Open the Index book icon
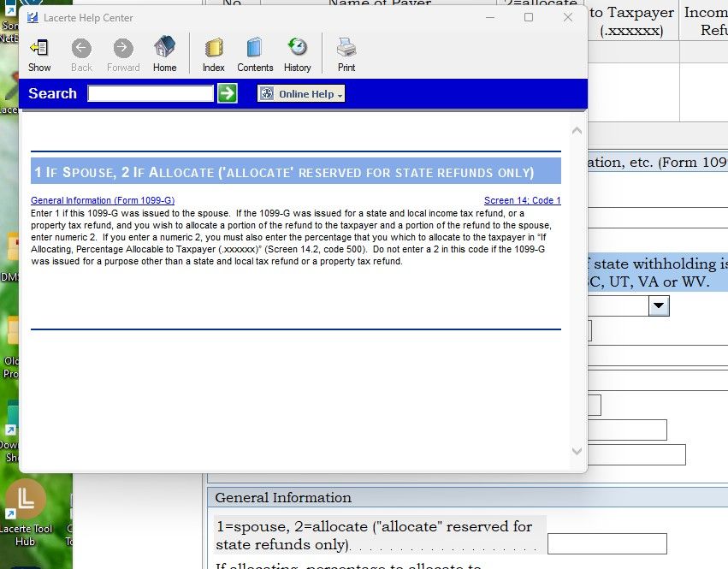The height and width of the screenshot is (569, 728). coord(214,54)
